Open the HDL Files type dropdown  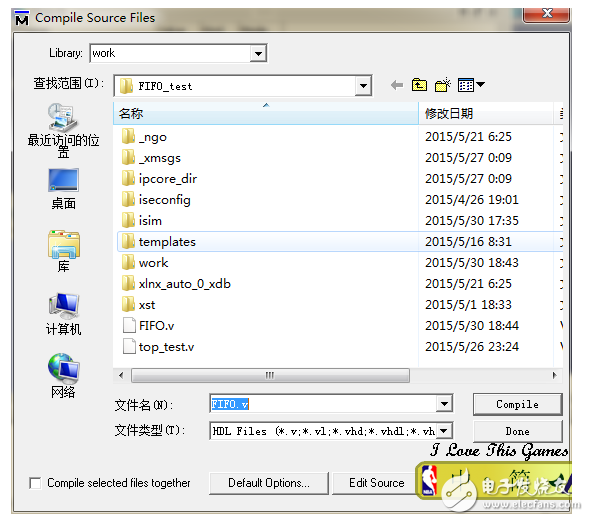[444, 431]
